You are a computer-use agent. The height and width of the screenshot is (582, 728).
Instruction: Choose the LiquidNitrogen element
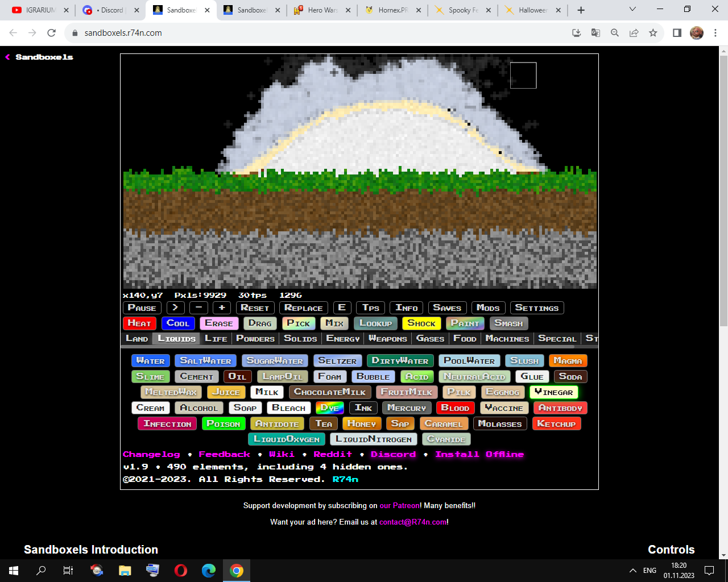(374, 439)
